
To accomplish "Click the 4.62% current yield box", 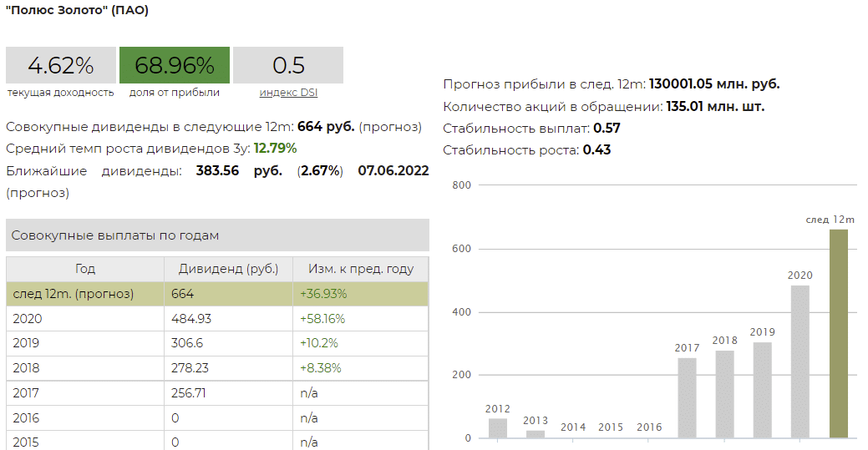I will pos(60,65).
